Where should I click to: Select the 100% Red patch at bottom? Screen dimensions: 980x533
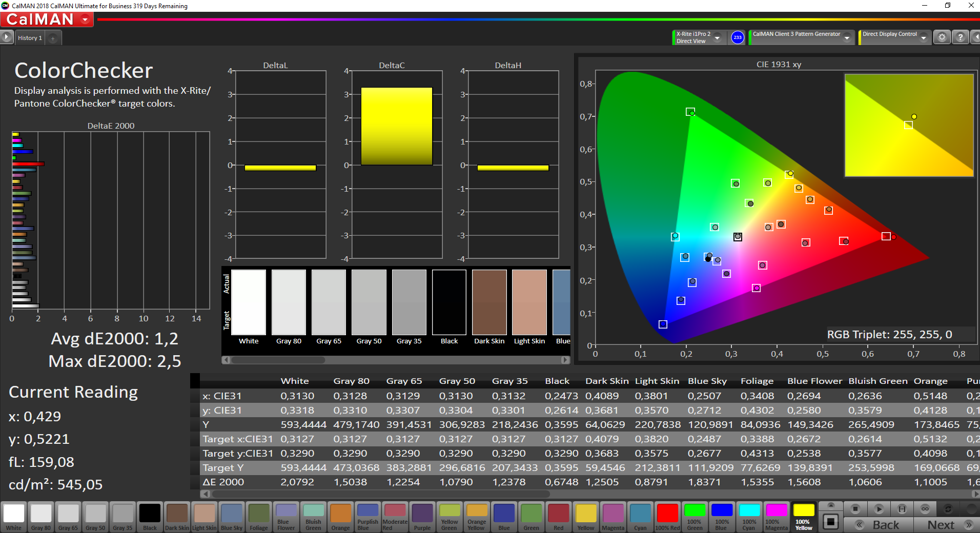pyautogui.click(x=667, y=517)
